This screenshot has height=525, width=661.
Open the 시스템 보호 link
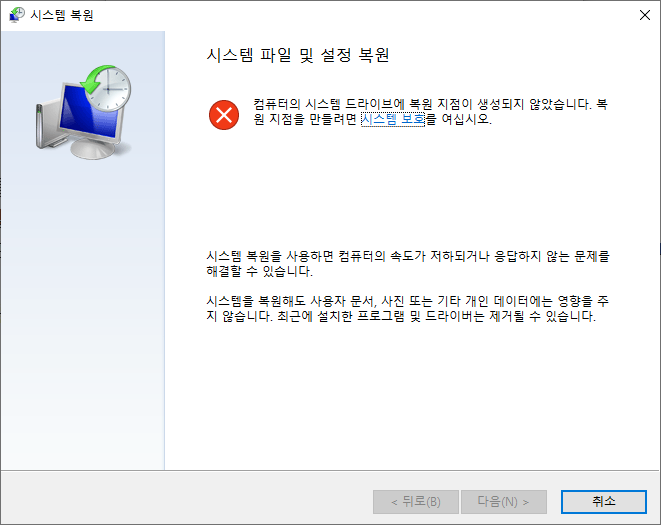(x=392, y=119)
